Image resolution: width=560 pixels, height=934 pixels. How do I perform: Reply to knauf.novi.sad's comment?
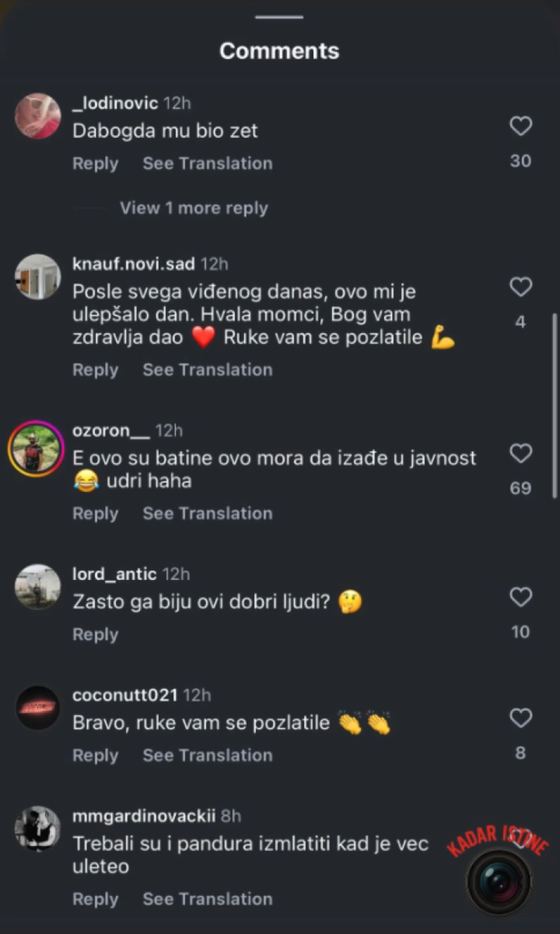(95, 370)
